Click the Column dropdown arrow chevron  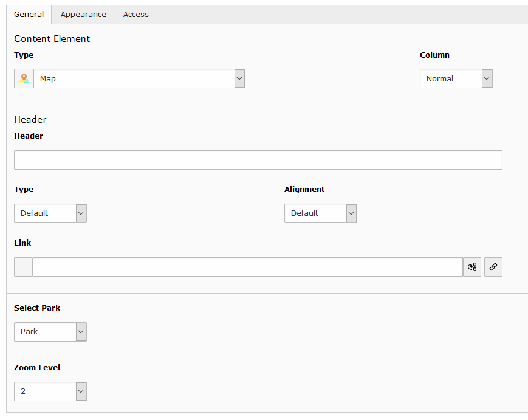(487, 78)
